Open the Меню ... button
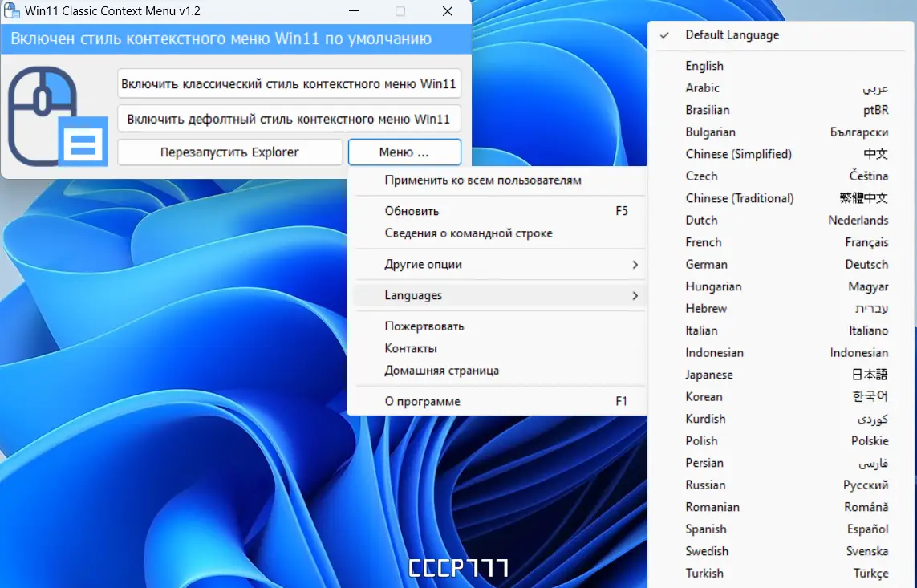 pos(404,152)
